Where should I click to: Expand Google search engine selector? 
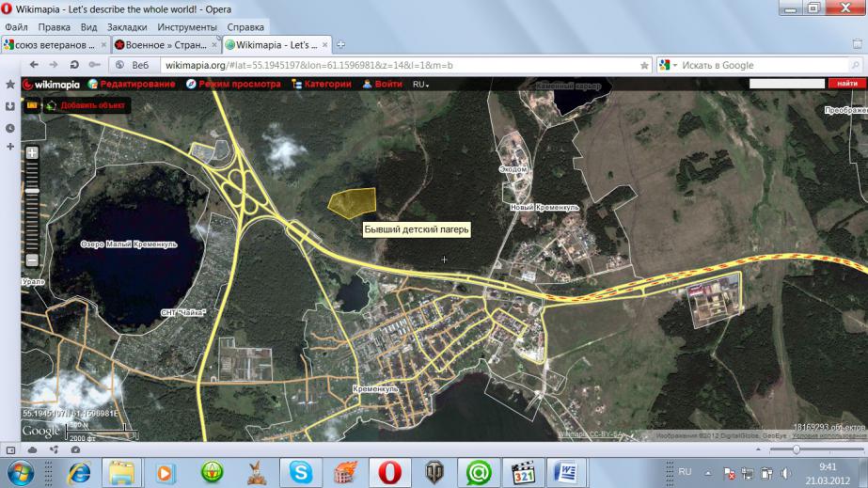(670, 65)
